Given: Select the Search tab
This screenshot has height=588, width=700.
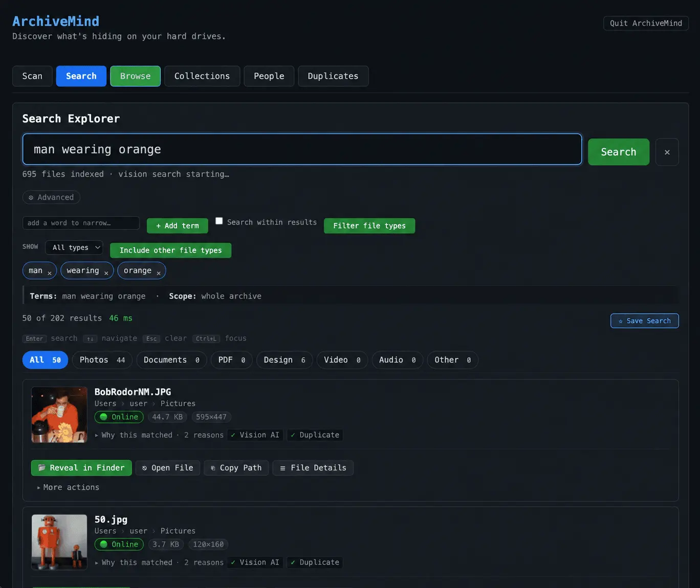Looking at the screenshot, I should coord(81,76).
